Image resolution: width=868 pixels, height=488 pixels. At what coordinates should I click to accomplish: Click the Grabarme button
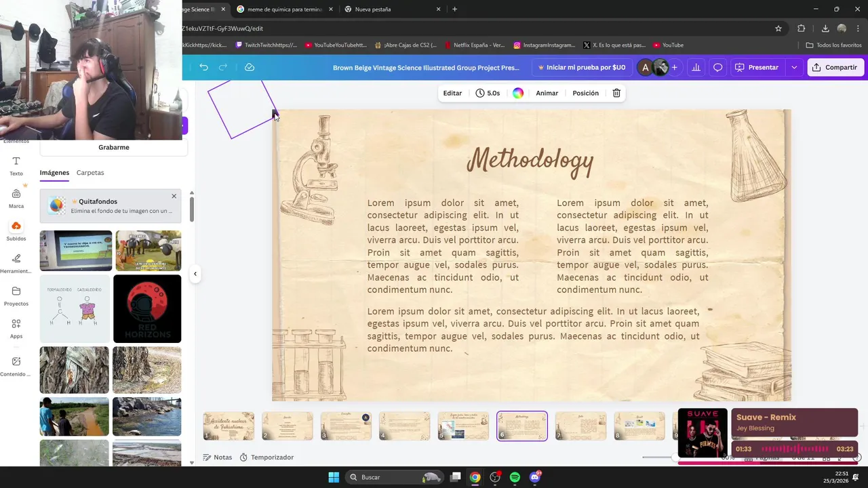[x=113, y=147]
